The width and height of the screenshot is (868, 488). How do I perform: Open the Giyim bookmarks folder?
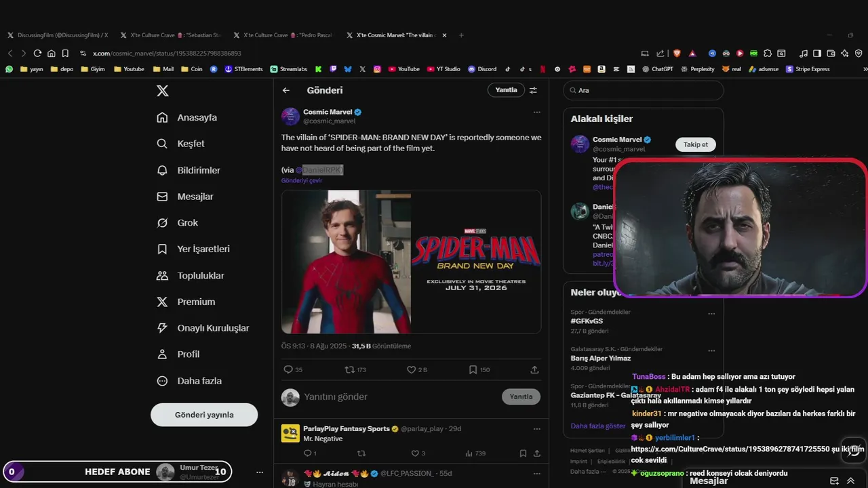click(x=93, y=69)
